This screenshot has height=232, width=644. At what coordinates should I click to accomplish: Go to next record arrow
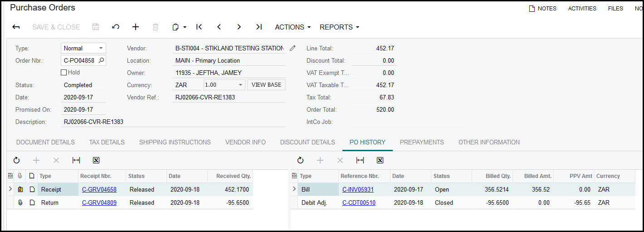pos(239,27)
